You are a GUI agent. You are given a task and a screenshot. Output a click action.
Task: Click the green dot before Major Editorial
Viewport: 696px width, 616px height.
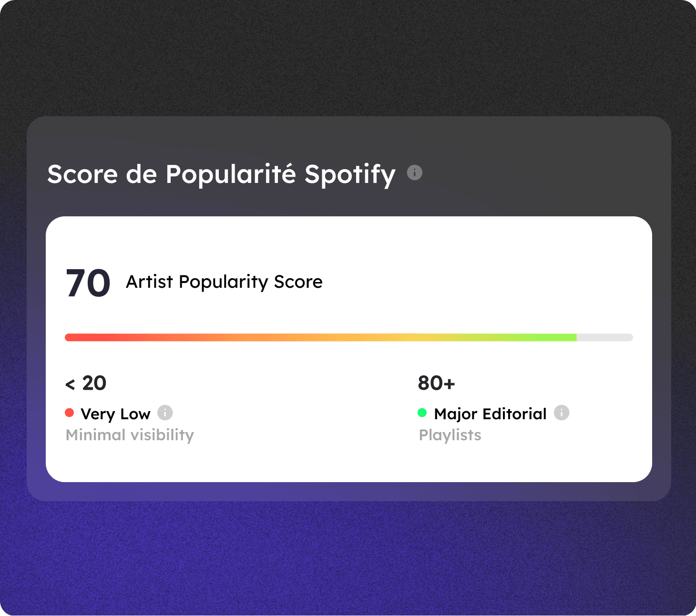pyautogui.click(x=422, y=413)
